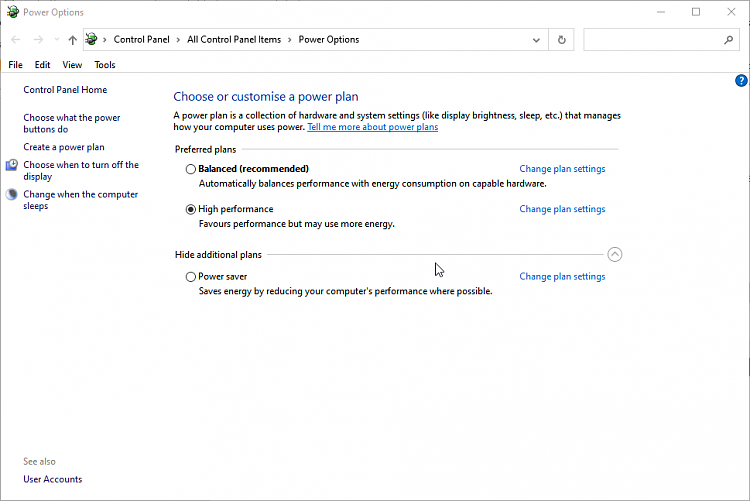
Task: Collapse the Hide additional plans section
Action: pyautogui.click(x=615, y=254)
